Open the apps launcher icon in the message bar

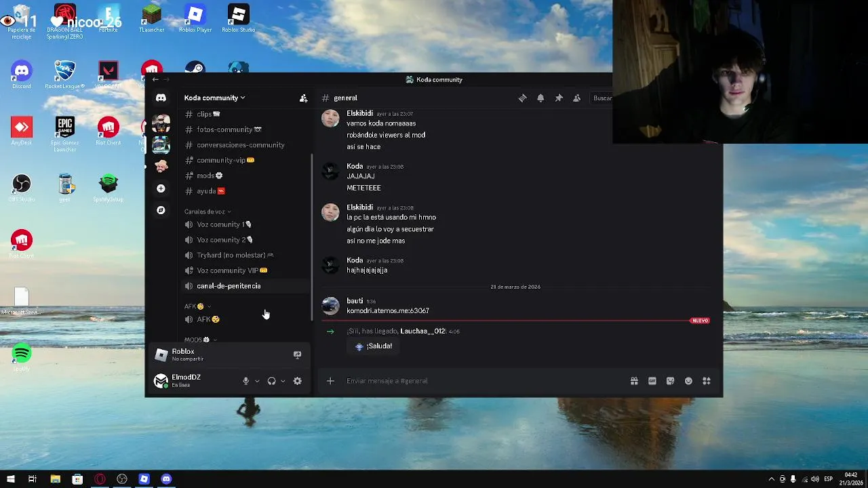click(706, 381)
